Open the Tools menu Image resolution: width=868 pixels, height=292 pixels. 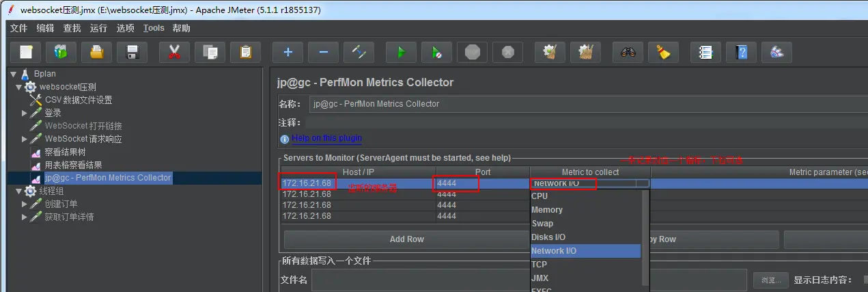[154, 28]
